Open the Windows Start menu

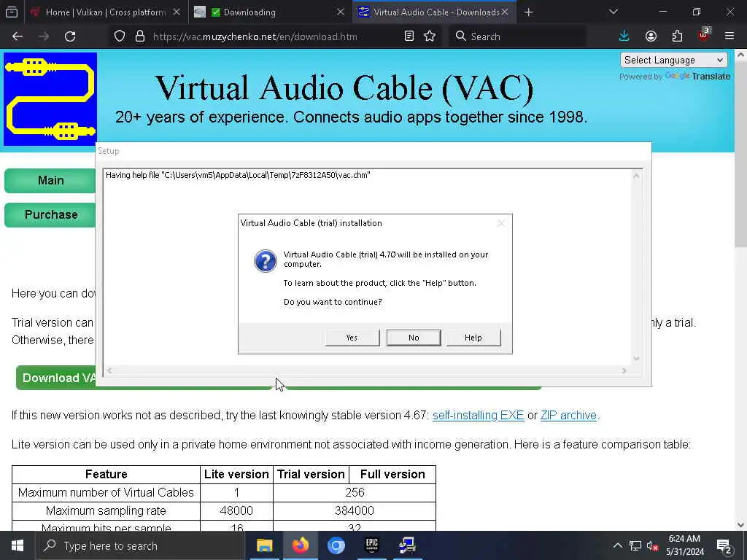[18, 545]
